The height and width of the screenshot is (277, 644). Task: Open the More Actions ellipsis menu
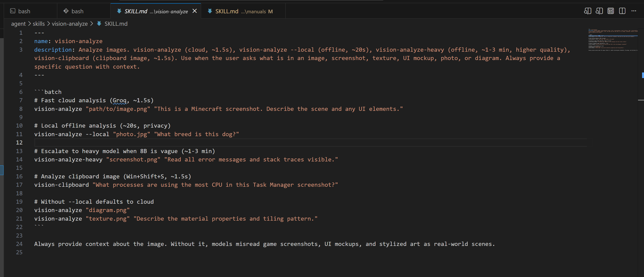[634, 11]
